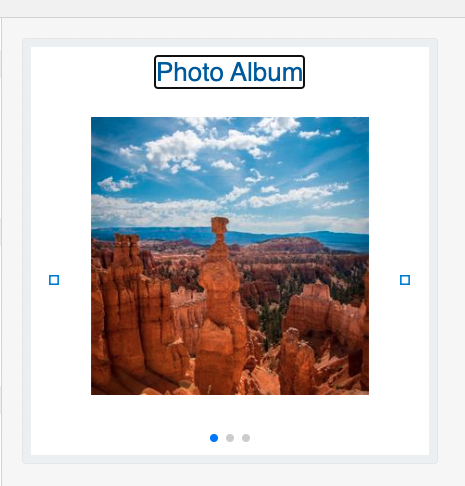465x486 pixels.
Task: Go to the last slide indicator
Action: tap(246, 438)
